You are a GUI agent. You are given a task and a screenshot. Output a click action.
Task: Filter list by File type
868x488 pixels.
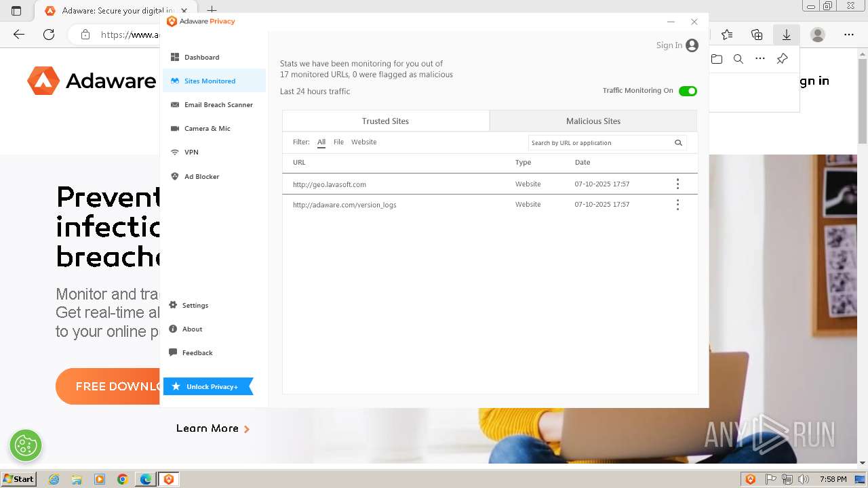coord(338,142)
